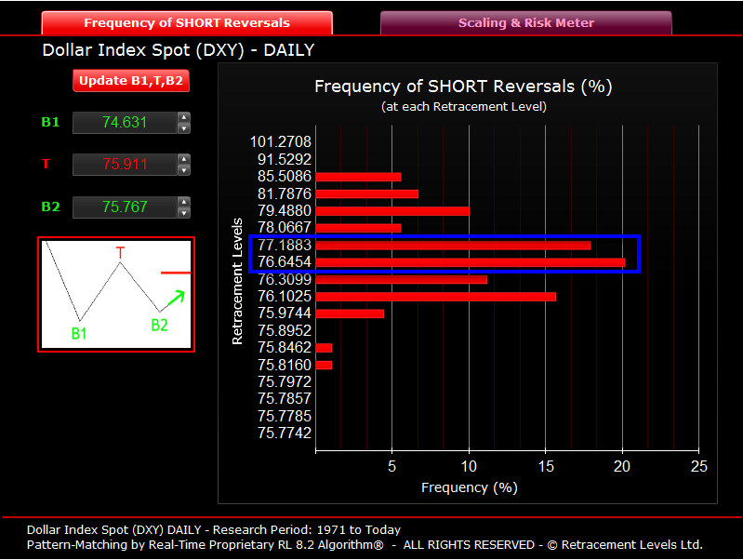Screen dimensions: 743x560
Task: Click the Update B1,T,B2 button
Action: coord(131,81)
